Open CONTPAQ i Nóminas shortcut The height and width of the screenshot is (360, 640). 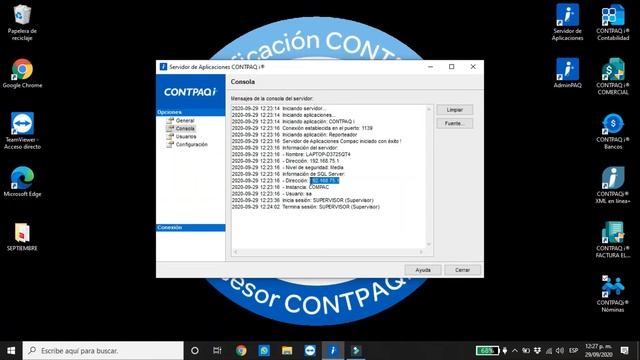[x=613, y=294]
